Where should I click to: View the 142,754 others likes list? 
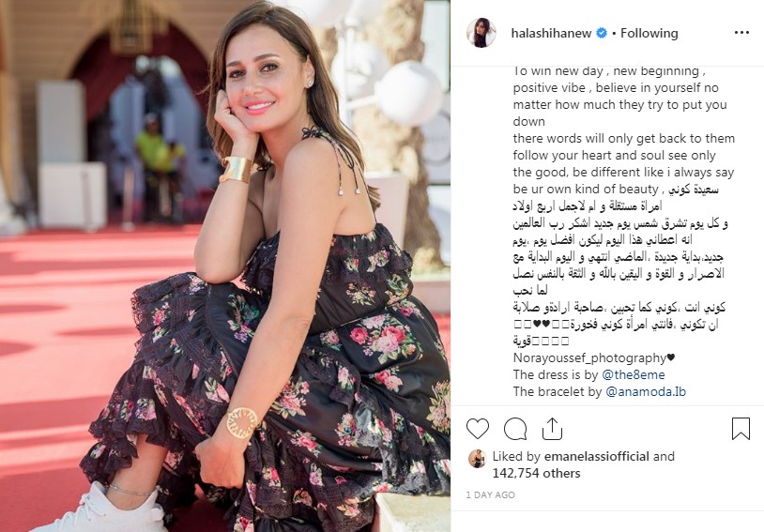[x=537, y=473]
